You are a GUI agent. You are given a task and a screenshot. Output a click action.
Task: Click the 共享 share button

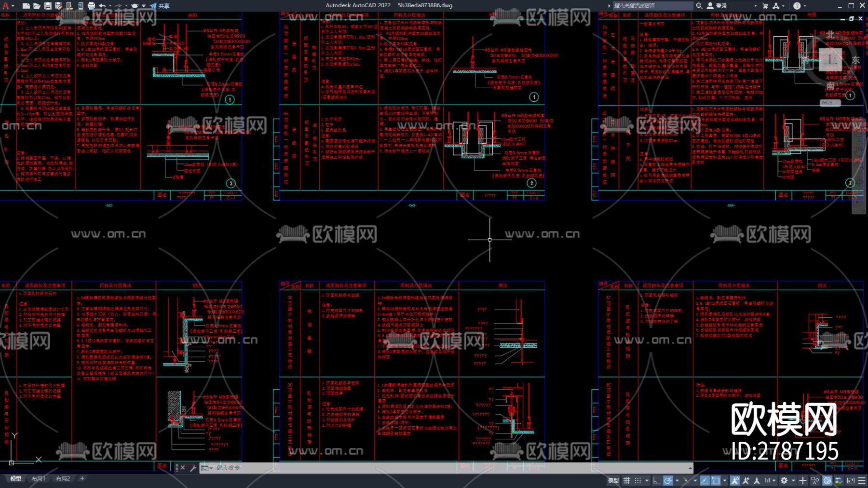[160, 6]
